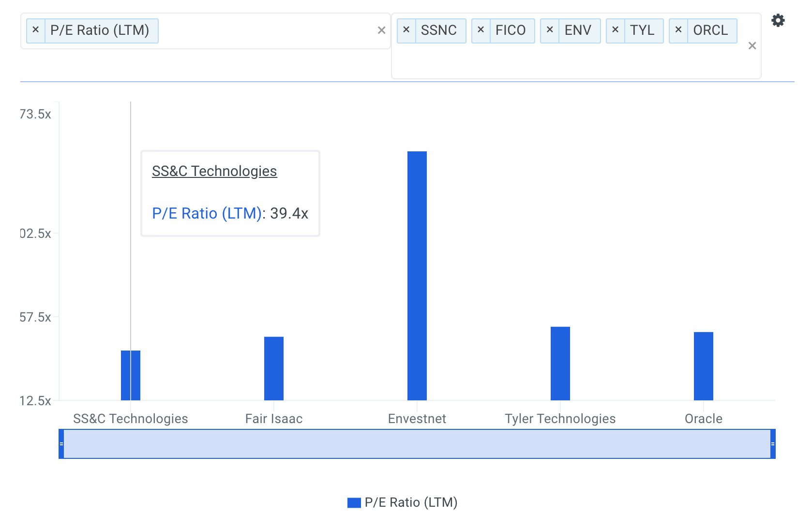The width and height of the screenshot is (812, 528).
Task: Click the right range navigator handle
Action: tap(773, 444)
